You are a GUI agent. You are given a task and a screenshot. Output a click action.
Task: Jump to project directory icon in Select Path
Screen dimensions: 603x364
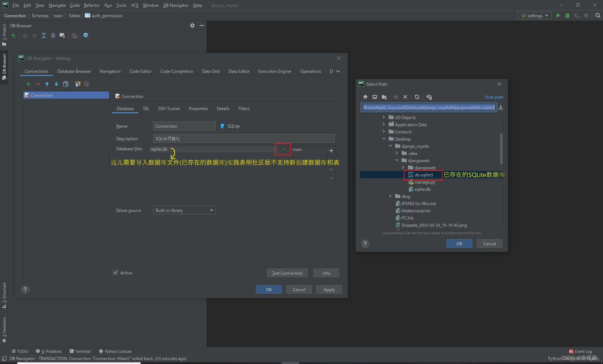[384, 97]
